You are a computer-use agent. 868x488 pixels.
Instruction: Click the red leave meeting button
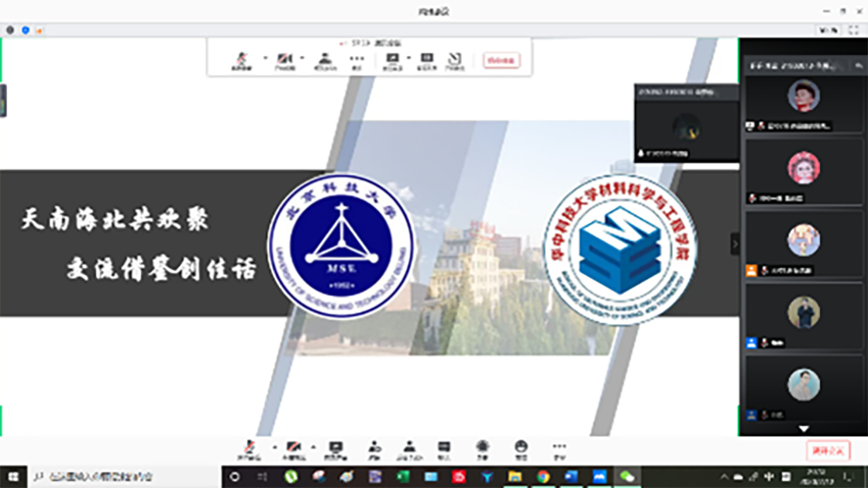coord(828,451)
